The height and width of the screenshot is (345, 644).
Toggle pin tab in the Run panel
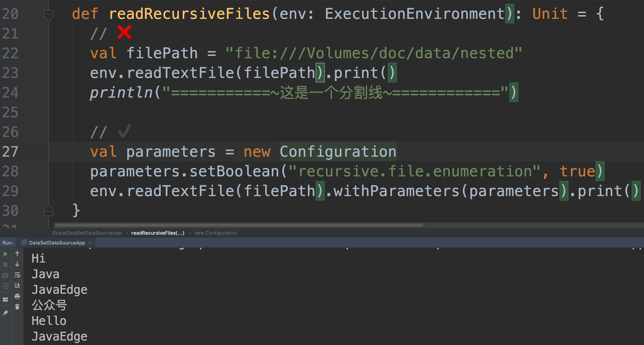click(x=5, y=313)
